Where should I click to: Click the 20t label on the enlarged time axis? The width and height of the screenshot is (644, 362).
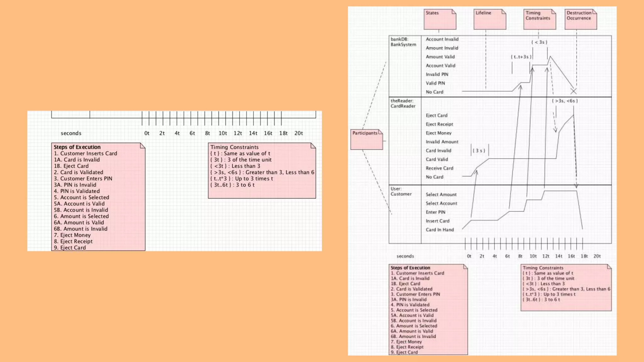tap(298, 133)
